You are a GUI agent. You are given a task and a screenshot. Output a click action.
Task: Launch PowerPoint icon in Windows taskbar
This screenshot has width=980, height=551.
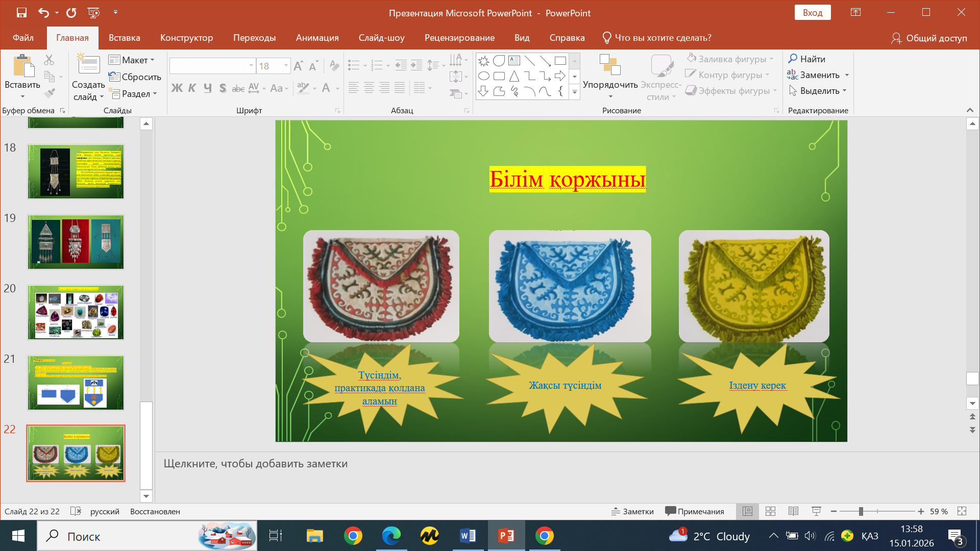coord(506,536)
